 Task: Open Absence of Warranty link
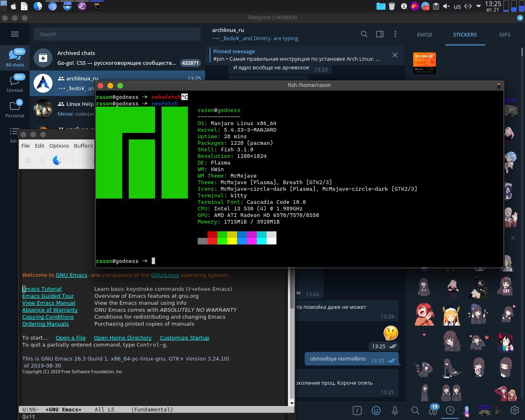coord(50,310)
